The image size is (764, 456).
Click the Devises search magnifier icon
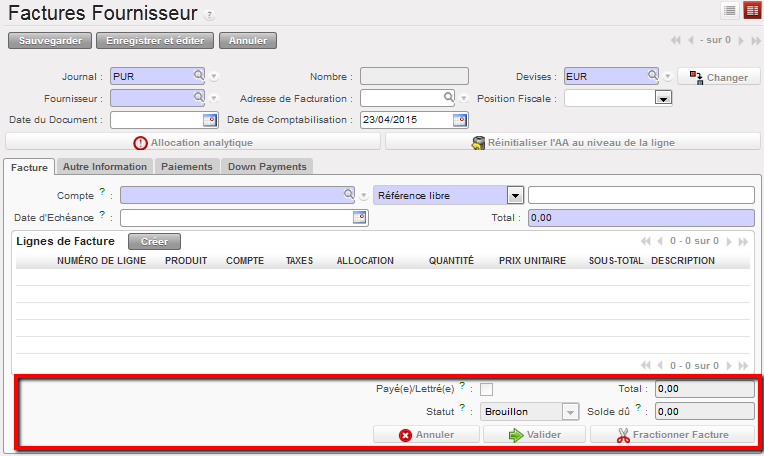pos(652,75)
